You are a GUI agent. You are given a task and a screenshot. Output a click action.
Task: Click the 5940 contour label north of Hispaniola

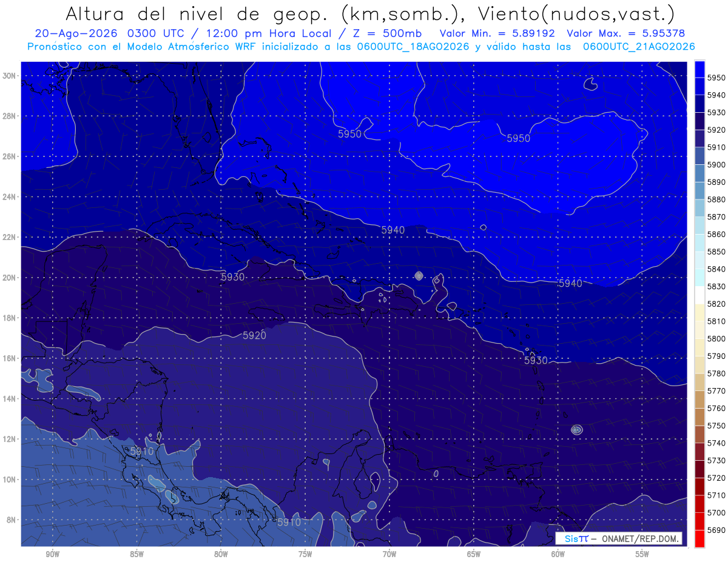pos(393,230)
